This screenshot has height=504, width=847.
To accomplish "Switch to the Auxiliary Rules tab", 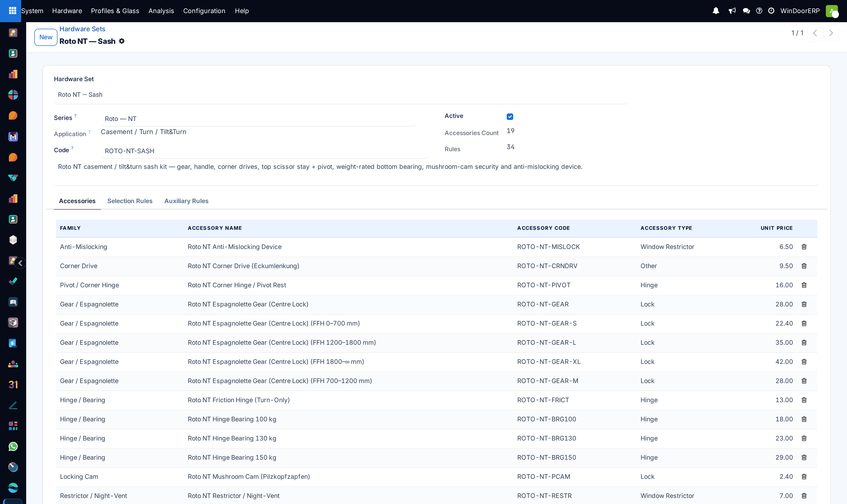I will coord(186,201).
